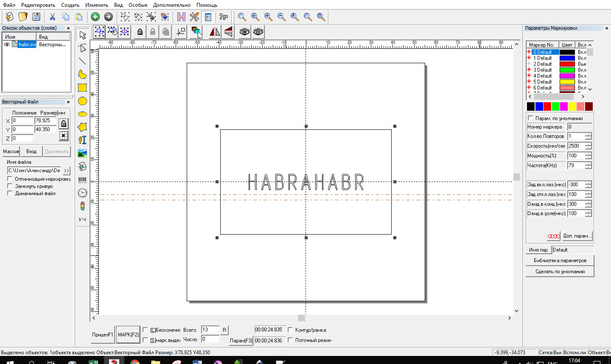Screen dimensions: 611x364
Task: Select the Rectangle drawing tool
Action: [82, 88]
